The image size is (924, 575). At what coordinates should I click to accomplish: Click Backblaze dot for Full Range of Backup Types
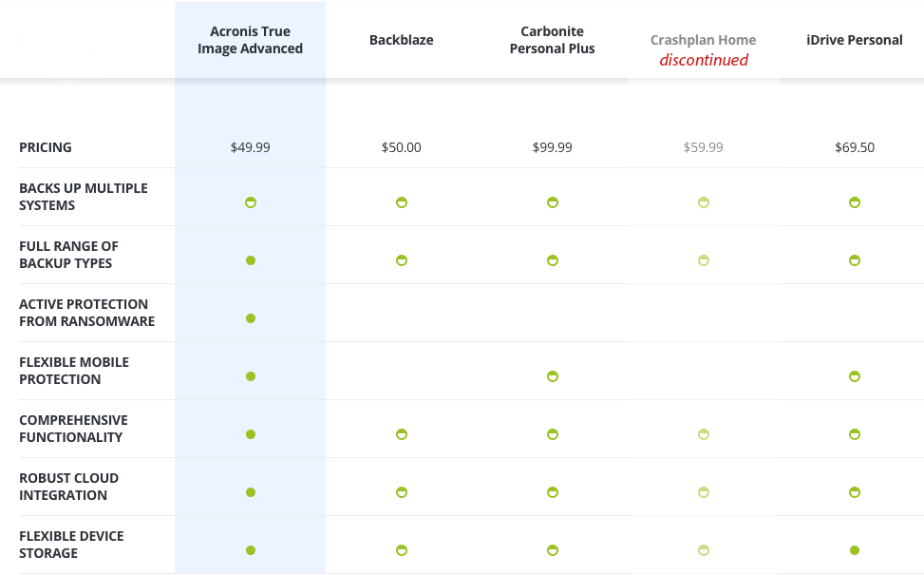402,260
